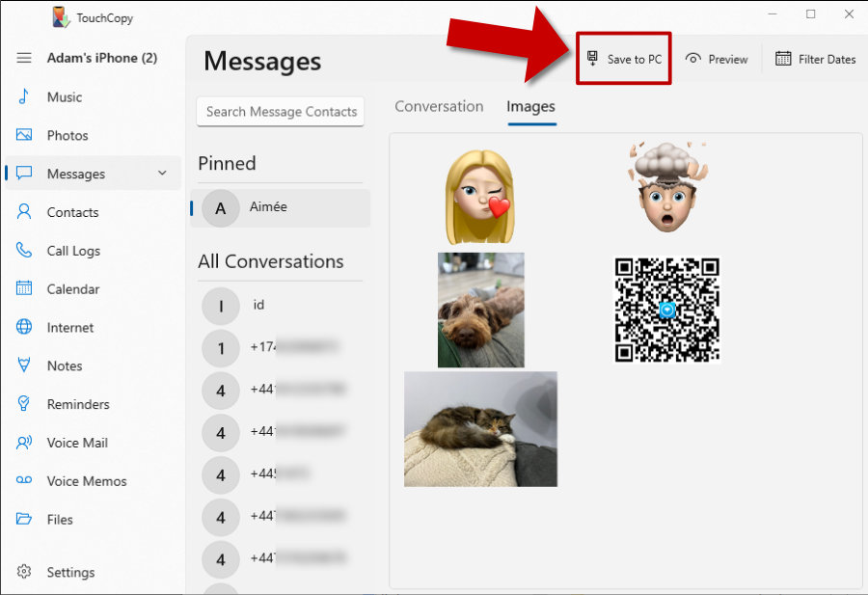Switch to the Conversation tab
The width and height of the screenshot is (868, 595).
(439, 106)
